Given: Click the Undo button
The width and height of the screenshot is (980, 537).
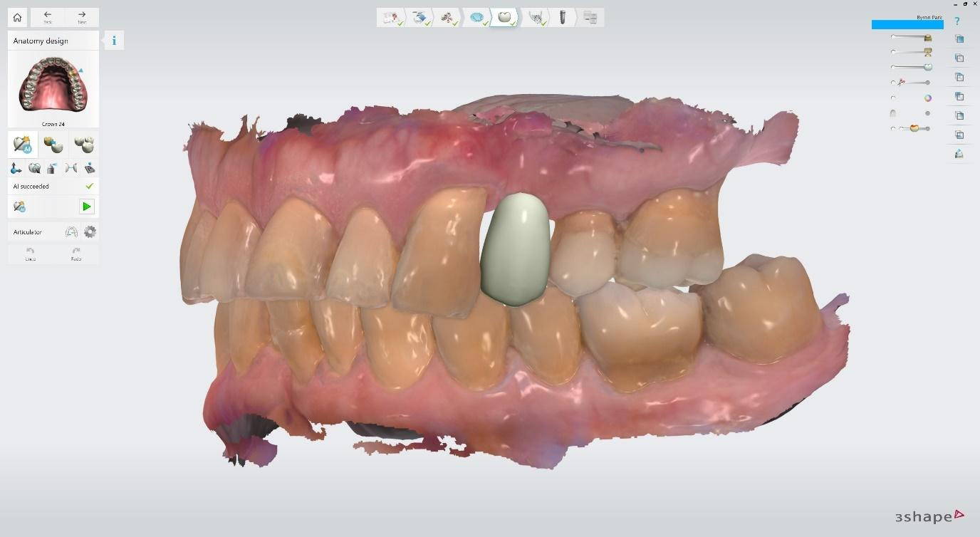Looking at the screenshot, I should pos(29,254).
